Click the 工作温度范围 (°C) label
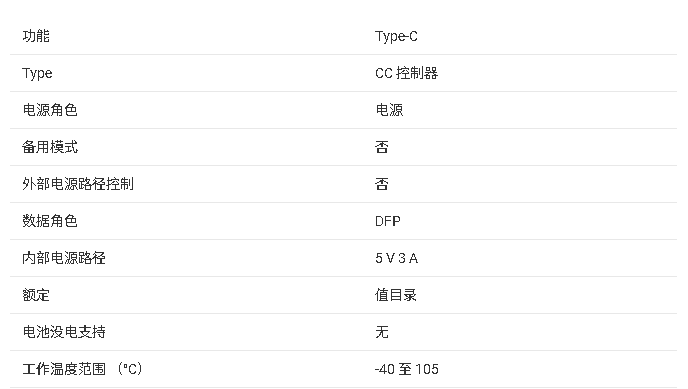 tap(82, 369)
